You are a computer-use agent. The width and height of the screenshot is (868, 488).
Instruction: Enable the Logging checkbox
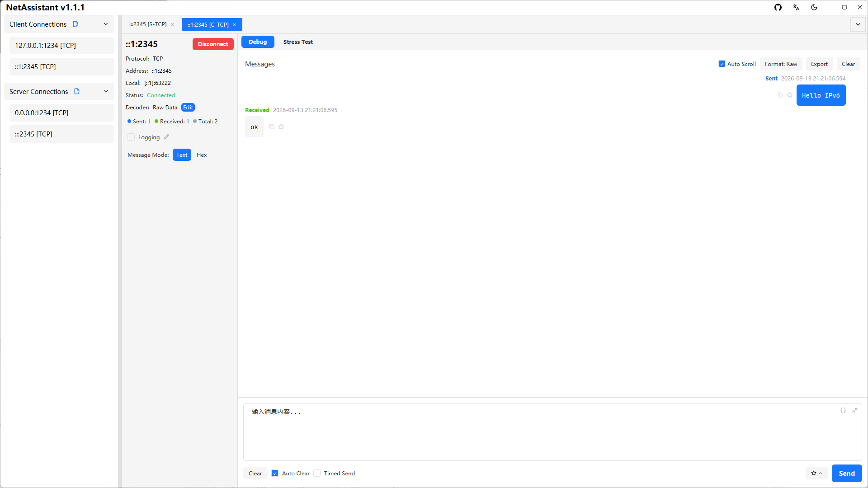point(131,137)
